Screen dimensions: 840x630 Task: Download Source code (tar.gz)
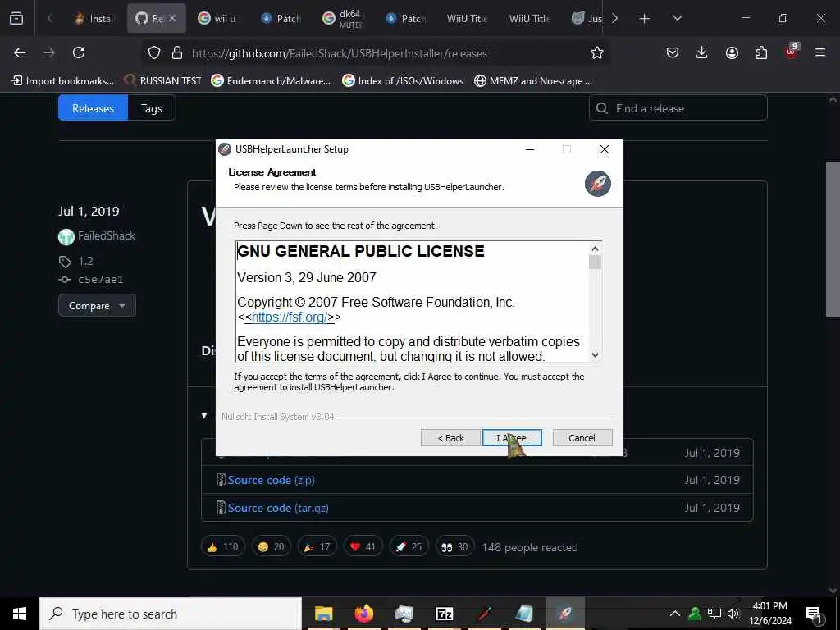[278, 508]
